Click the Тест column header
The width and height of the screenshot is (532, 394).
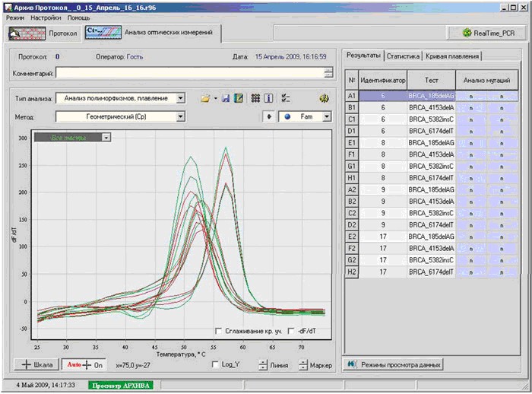pos(431,81)
